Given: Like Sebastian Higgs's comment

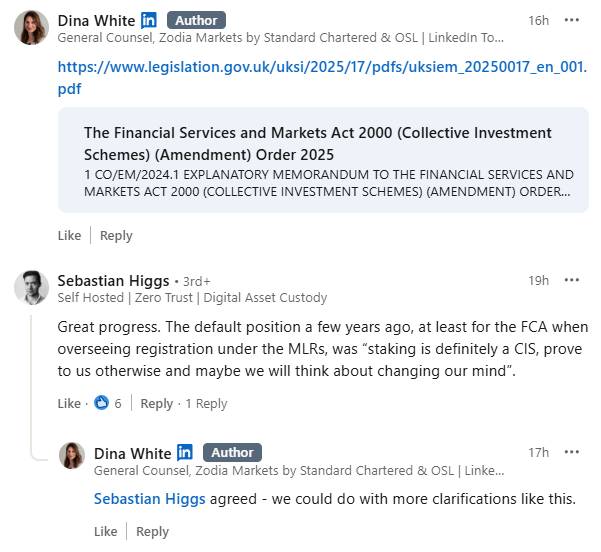Looking at the screenshot, I should [69, 403].
